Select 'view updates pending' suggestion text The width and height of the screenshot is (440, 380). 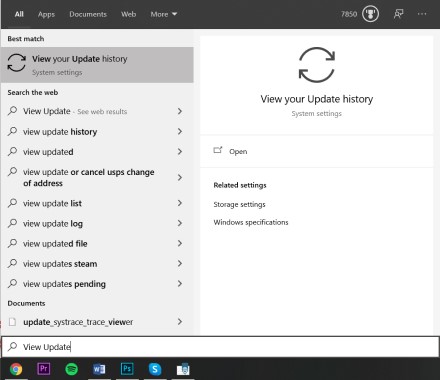(64, 284)
